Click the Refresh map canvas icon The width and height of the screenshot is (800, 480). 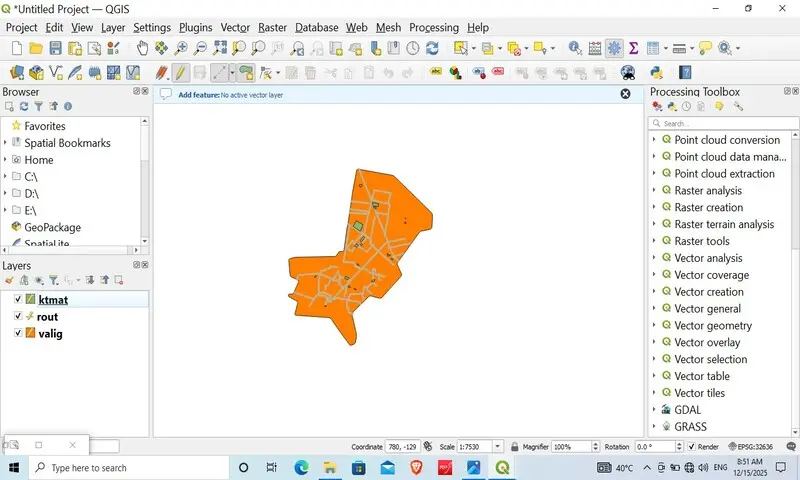(432, 48)
